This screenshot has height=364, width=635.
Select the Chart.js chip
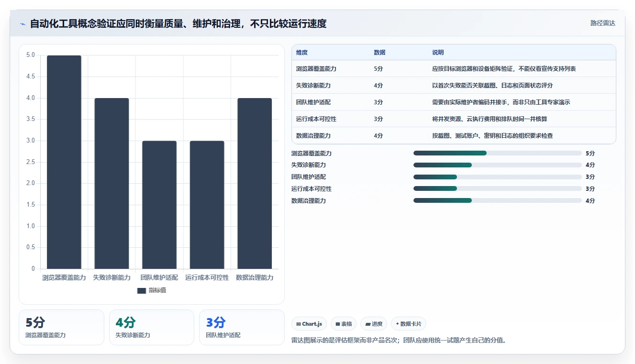[x=309, y=324]
